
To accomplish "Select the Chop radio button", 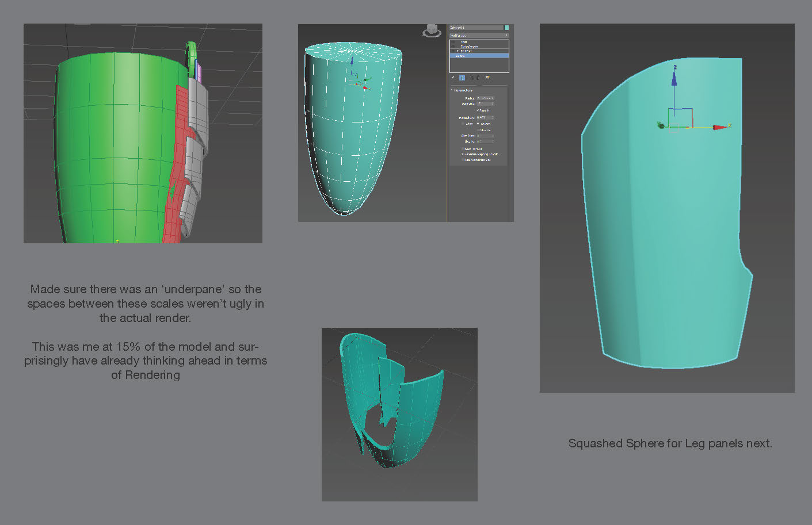I will pos(463,124).
